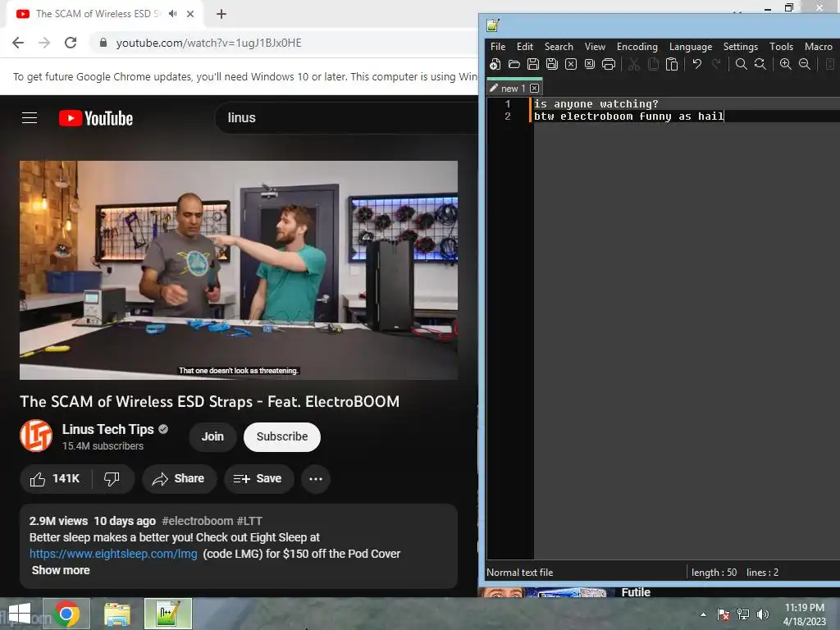Open the three-dot more actions menu
This screenshot has height=630, width=840.
pyautogui.click(x=316, y=479)
